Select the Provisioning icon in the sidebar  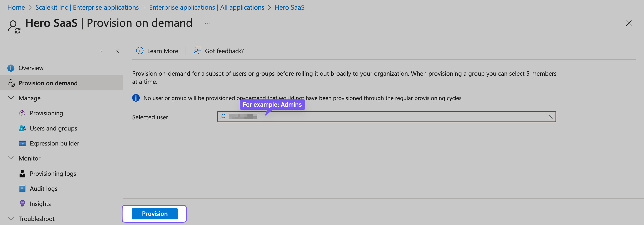tap(22, 113)
